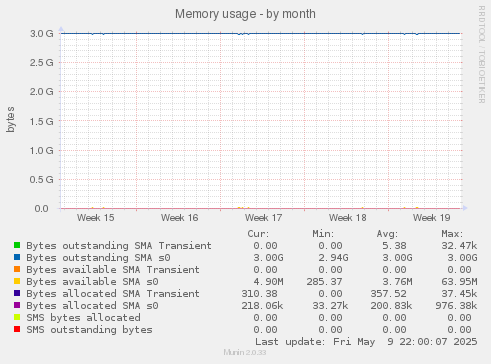Click the '0.0' y-axis label
This screenshot has width=491, height=364.
[42, 208]
